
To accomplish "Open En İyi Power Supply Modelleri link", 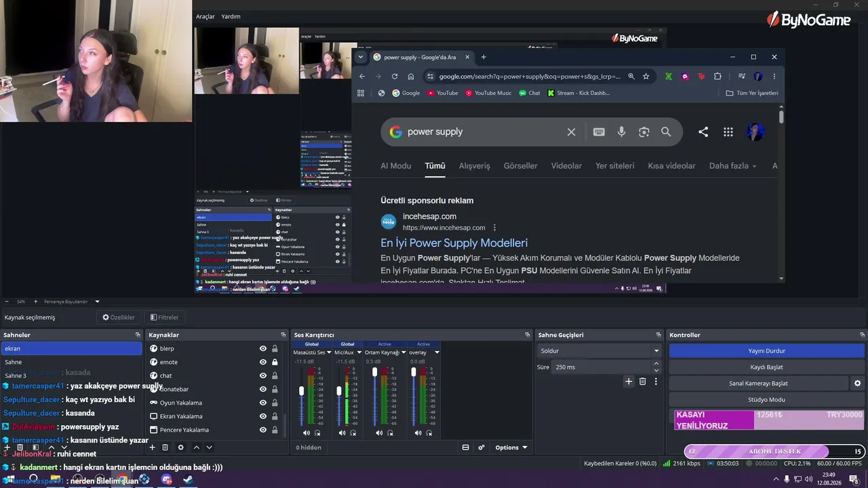I will pyautogui.click(x=454, y=243).
